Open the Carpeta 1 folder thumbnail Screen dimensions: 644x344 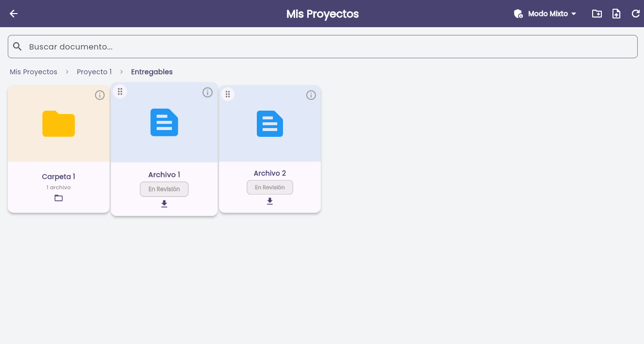click(59, 124)
